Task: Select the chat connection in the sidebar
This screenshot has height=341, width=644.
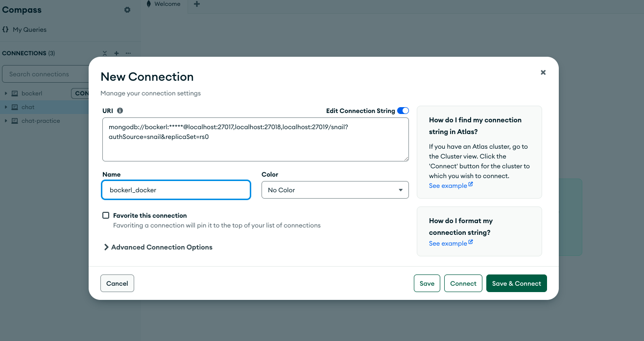Action: click(x=28, y=107)
